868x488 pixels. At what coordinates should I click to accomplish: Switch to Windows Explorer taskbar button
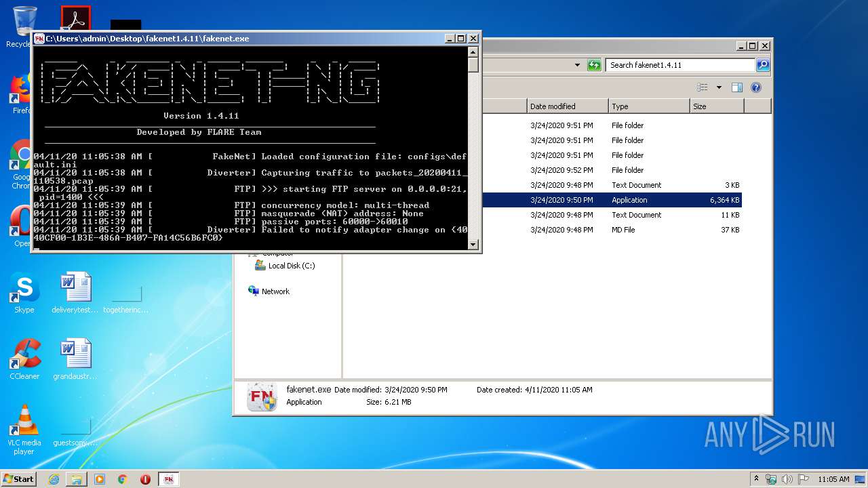tap(77, 479)
